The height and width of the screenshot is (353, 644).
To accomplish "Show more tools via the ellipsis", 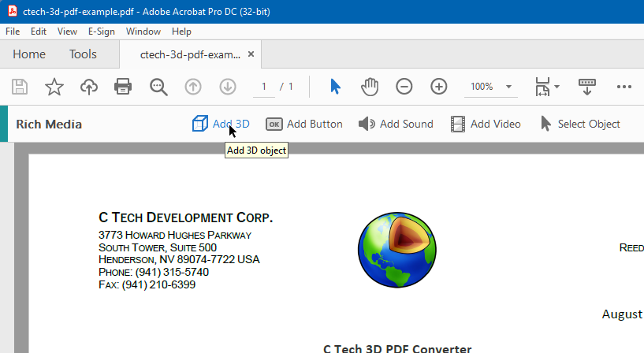I will click(624, 87).
